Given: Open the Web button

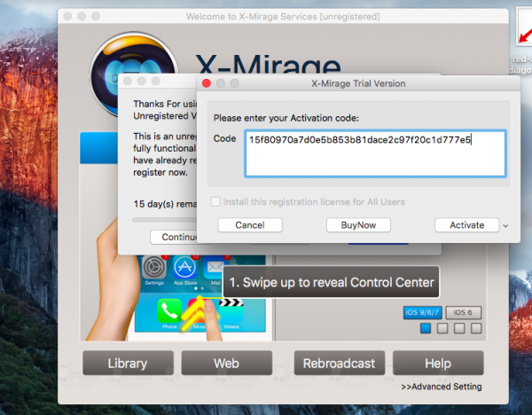Looking at the screenshot, I should pyautogui.click(x=227, y=363).
